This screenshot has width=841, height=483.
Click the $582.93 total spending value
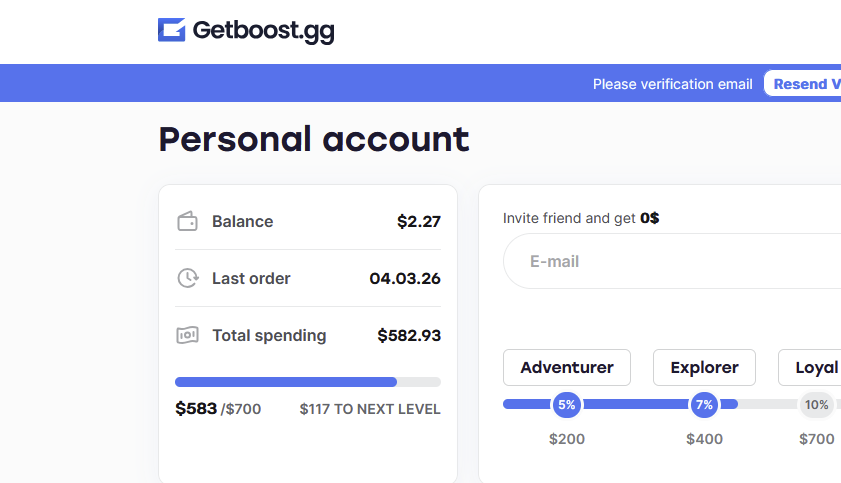click(409, 336)
